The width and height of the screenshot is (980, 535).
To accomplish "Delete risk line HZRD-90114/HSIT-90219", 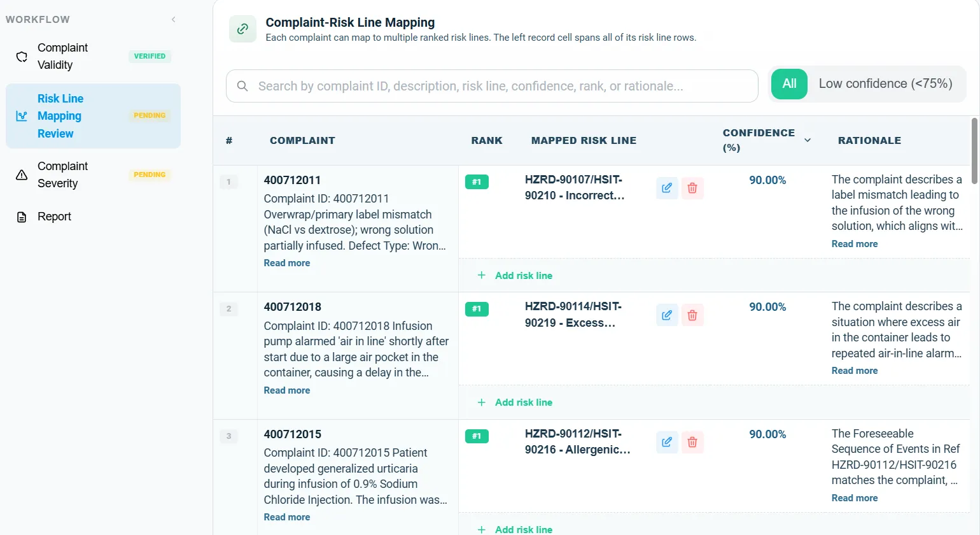I will [692, 315].
